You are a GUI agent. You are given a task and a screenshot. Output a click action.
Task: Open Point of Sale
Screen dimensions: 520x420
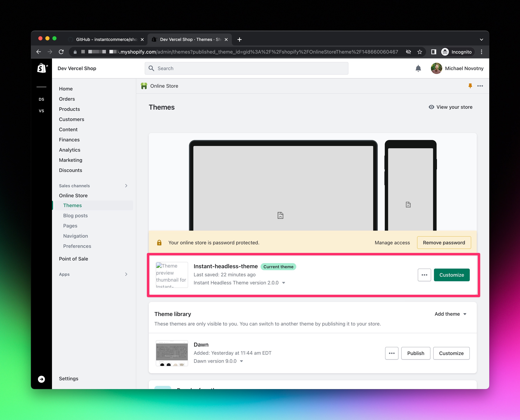point(74,259)
